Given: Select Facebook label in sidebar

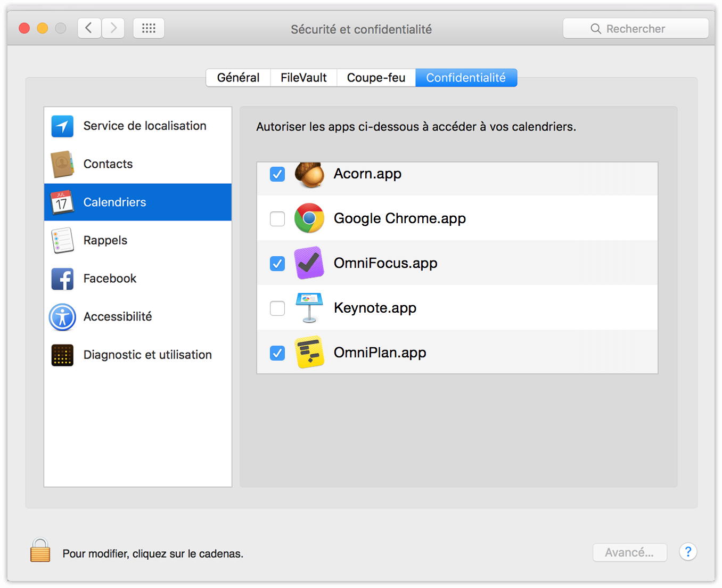Looking at the screenshot, I should point(110,279).
